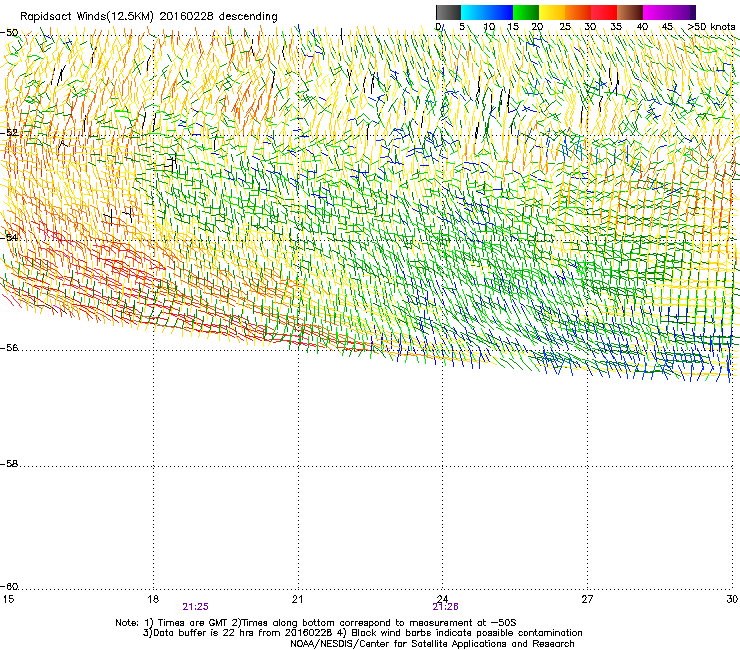
Task: Click the green 15-20 knots color segment
Action: [526, 12]
